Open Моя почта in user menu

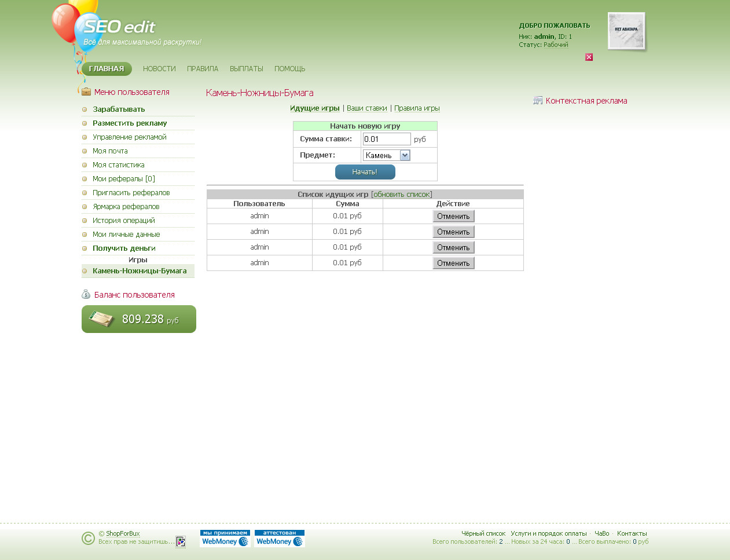coord(110,151)
